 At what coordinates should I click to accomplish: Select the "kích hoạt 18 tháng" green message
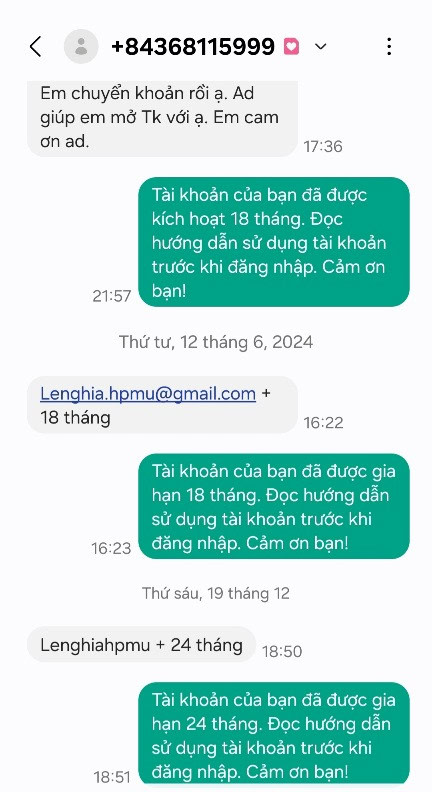(274, 242)
